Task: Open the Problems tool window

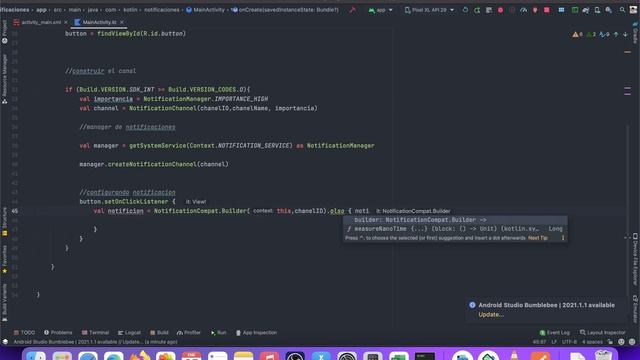Action: click(x=58, y=333)
